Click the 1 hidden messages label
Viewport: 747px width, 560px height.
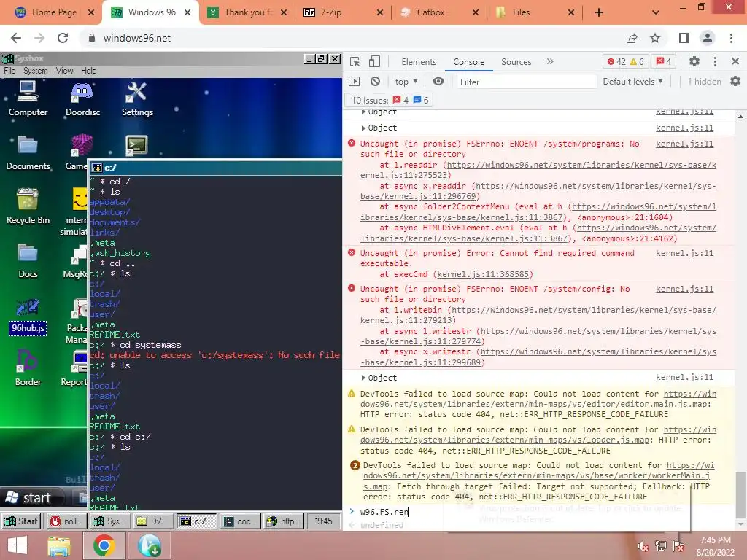click(x=704, y=82)
